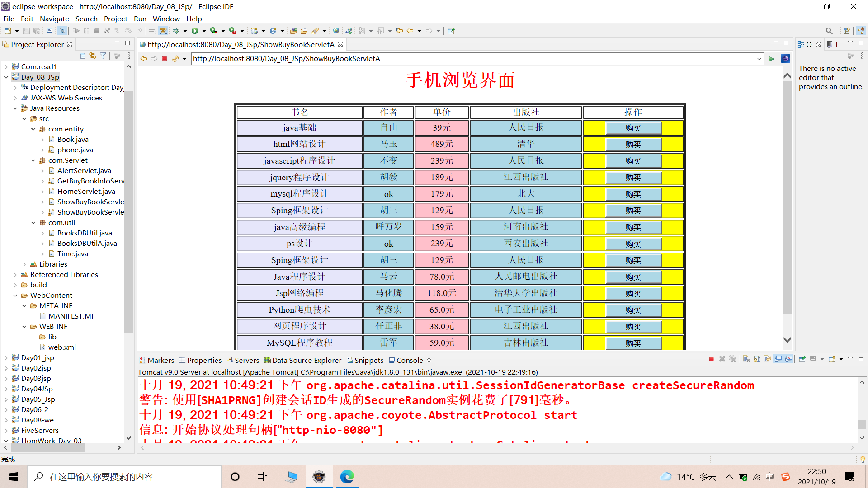Pin the Console view with pushpin icon
The image size is (868, 488).
pyautogui.click(x=802, y=359)
